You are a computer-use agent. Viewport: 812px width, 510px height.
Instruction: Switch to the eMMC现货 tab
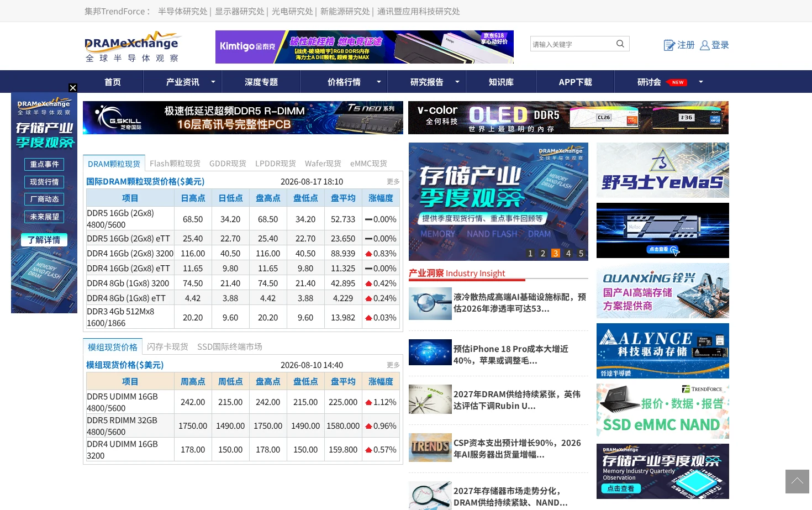tap(368, 164)
